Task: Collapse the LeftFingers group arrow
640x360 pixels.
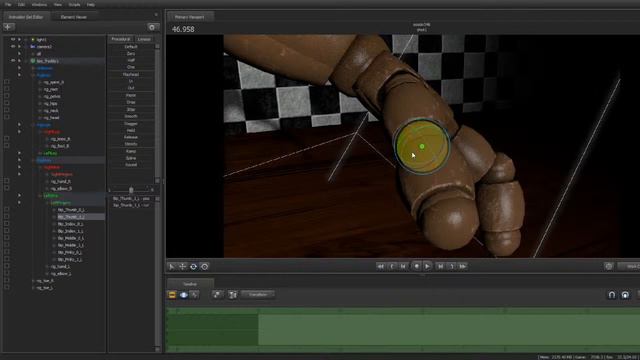Action: (x=19, y=202)
